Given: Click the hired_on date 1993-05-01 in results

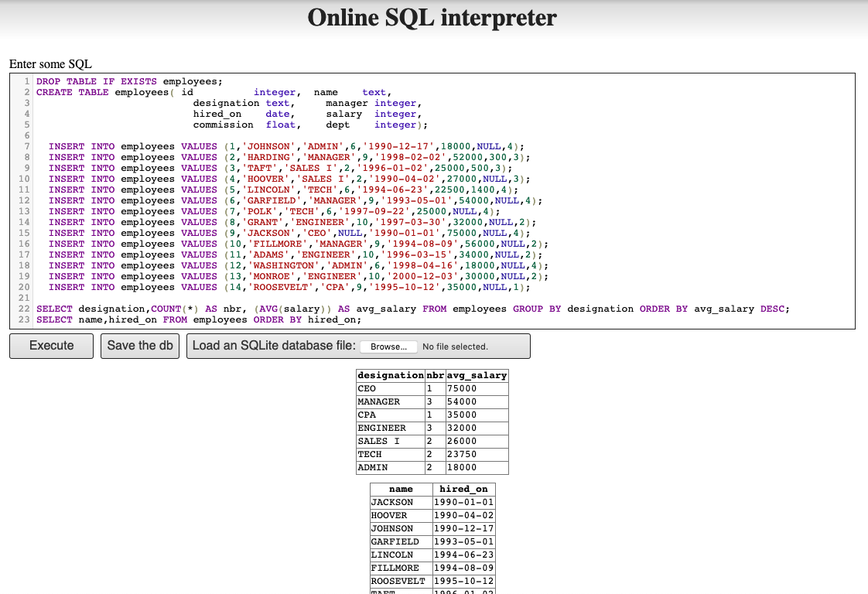Looking at the screenshot, I should pyautogui.click(x=464, y=542).
